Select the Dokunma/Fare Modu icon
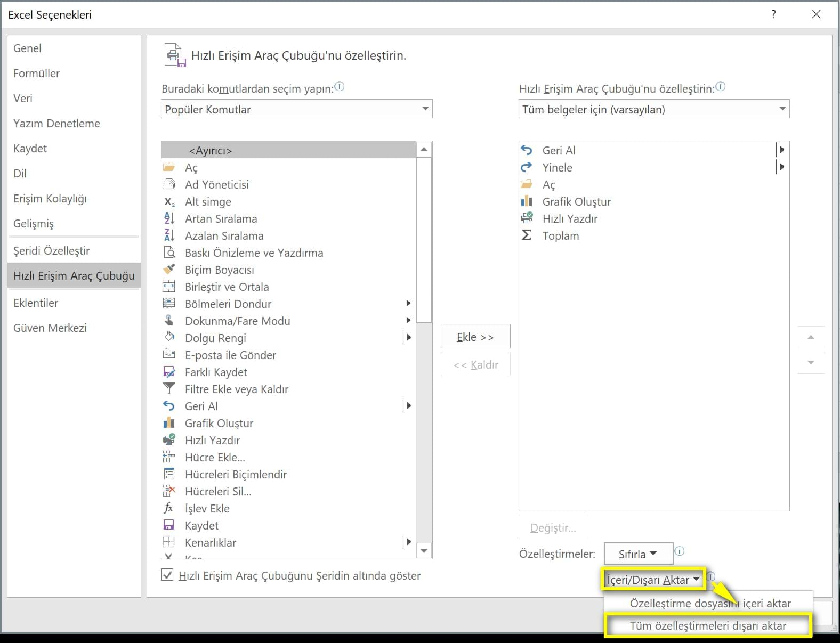Screen dimensions: 840x643 (x=169, y=321)
